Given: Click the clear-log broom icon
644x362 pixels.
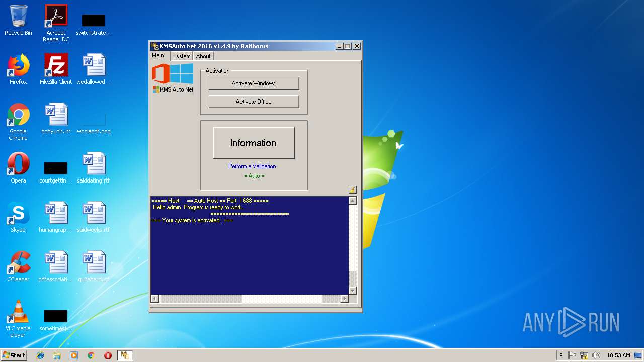Looking at the screenshot, I should 352,190.
